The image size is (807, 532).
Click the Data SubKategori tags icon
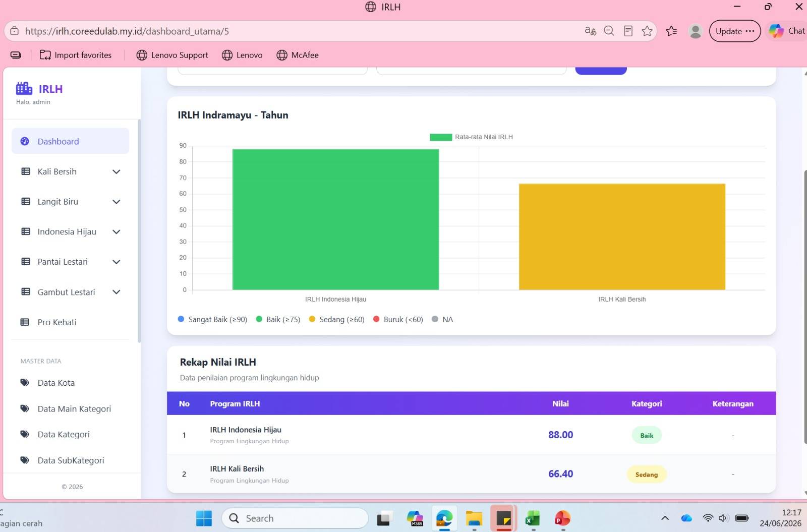(25, 460)
